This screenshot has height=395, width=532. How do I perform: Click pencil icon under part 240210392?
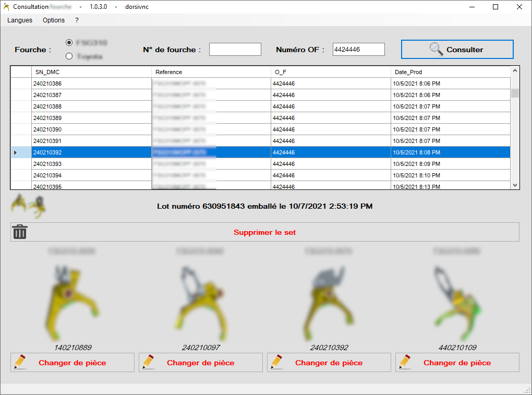(277, 362)
